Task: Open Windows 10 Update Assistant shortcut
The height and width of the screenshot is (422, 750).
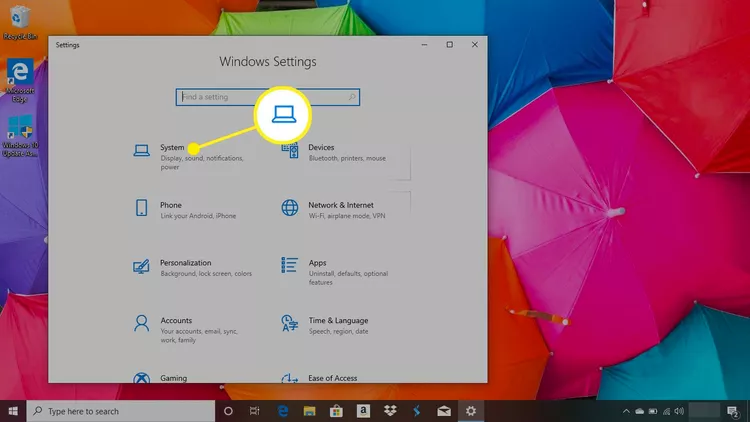Action: tap(20, 135)
